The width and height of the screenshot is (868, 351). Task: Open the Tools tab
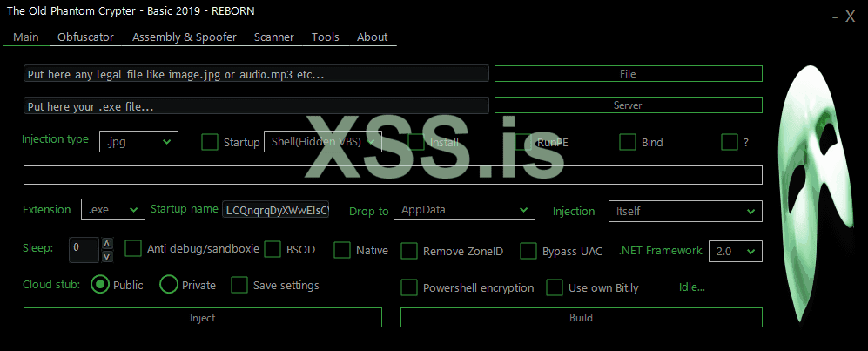coord(326,37)
